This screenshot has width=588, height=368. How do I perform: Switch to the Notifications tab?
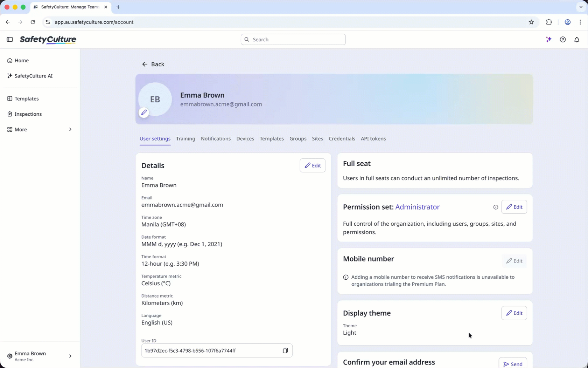(216, 139)
